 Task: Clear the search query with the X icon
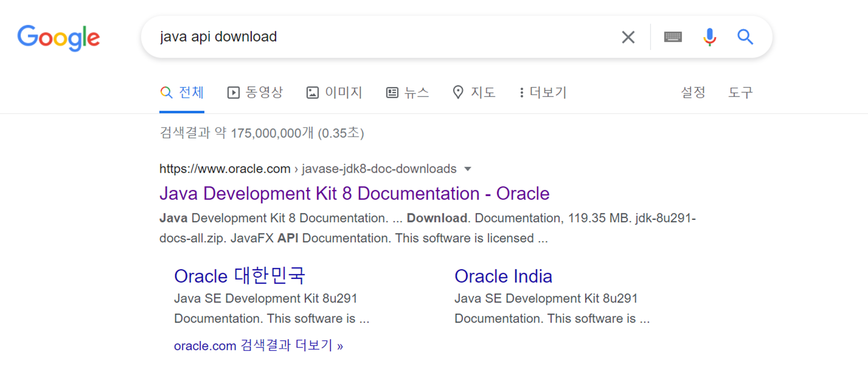click(628, 37)
